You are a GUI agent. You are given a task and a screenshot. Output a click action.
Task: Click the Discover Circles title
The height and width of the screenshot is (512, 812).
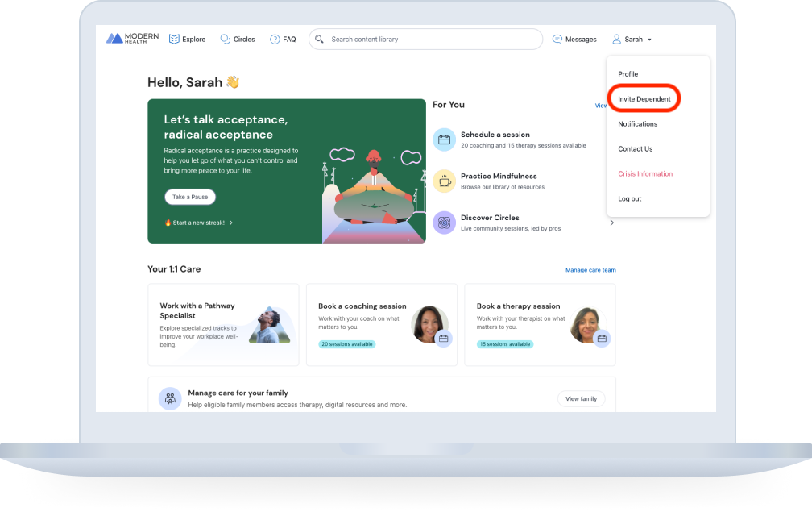pos(490,218)
